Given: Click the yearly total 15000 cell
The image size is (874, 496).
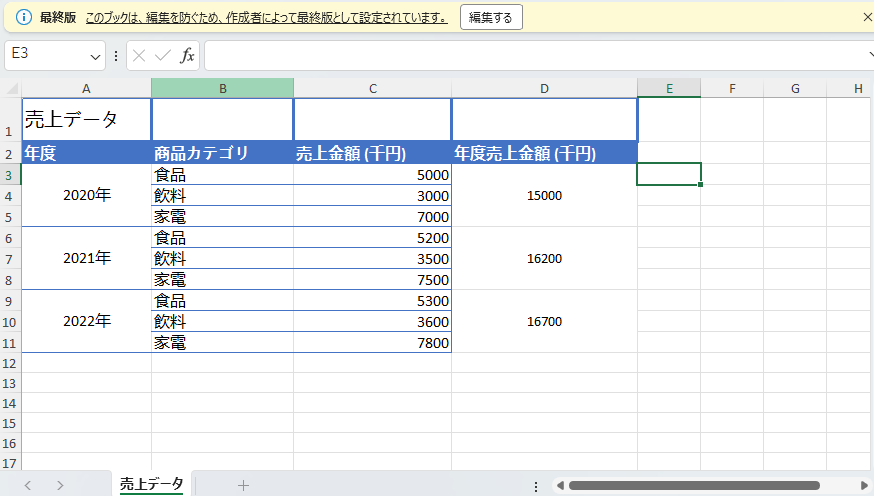Looking at the screenshot, I should point(545,195).
